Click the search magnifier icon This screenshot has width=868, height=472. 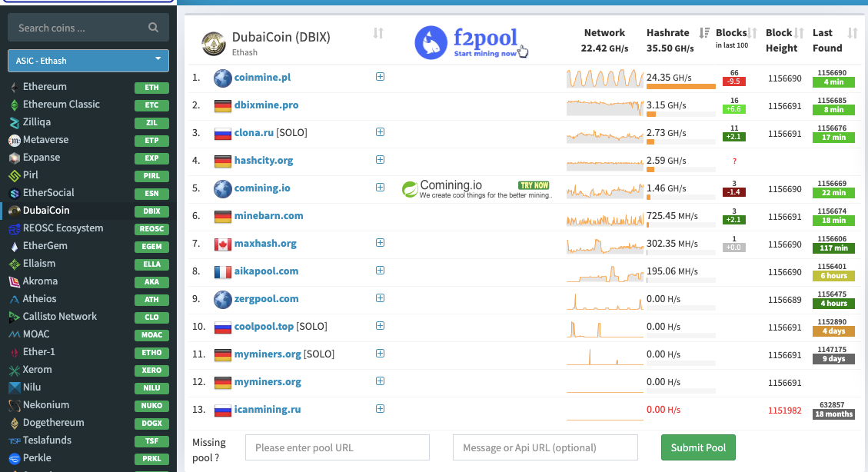(x=153, y=28)
